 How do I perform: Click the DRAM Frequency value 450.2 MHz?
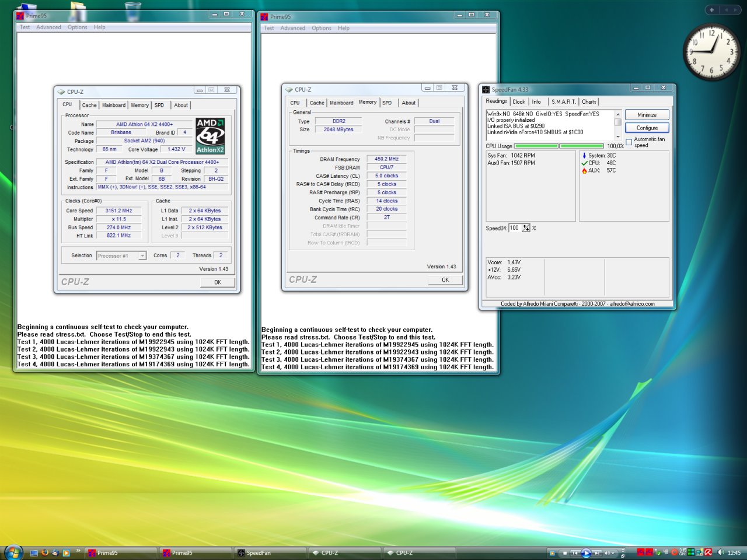pos(386,159)
